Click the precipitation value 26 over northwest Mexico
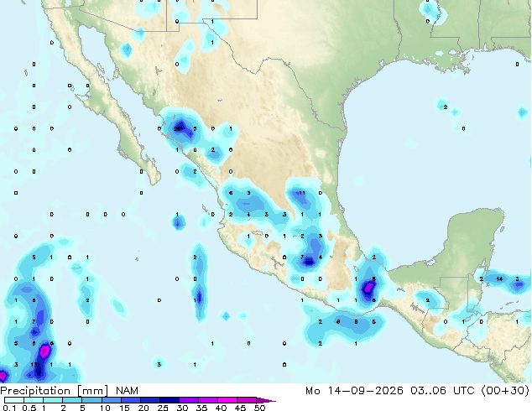This screenshot has height=411, width=532. click(x=177, y=128)
